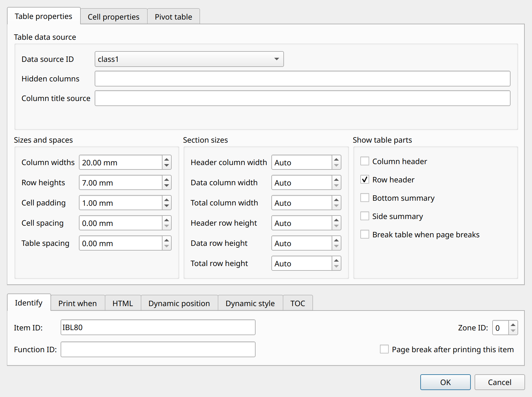Select the Table properties tab

(x=44, y=16)
